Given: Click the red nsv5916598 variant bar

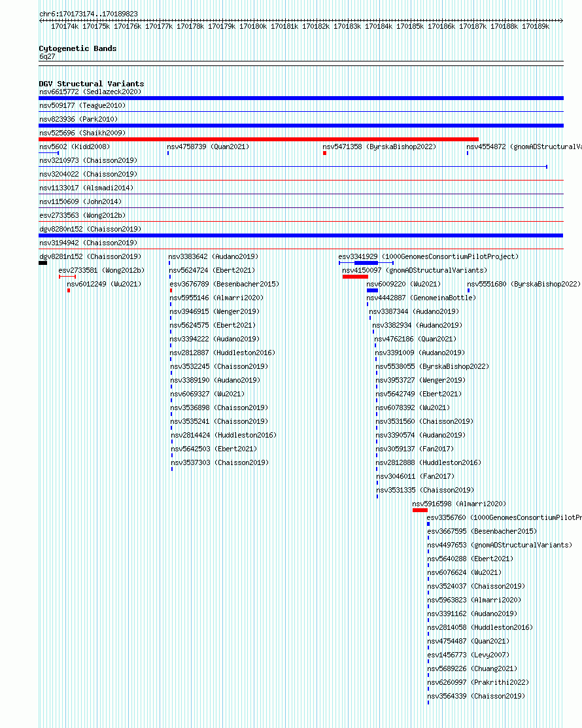Looking at the screenshot, I should pos(420,510).
